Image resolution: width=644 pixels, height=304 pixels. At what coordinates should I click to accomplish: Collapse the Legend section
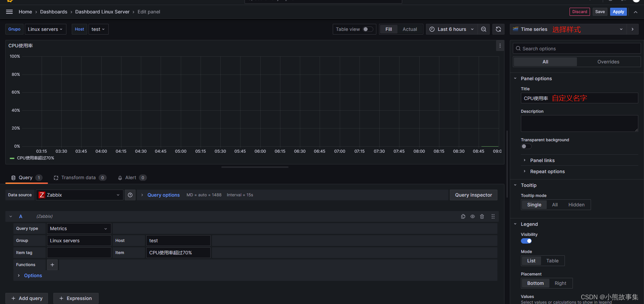[529, 224]
